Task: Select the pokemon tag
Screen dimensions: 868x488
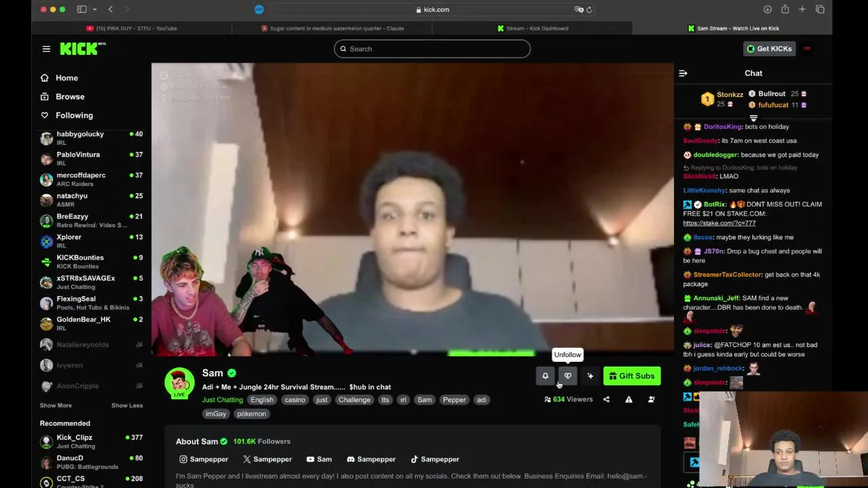Action: 252,414
